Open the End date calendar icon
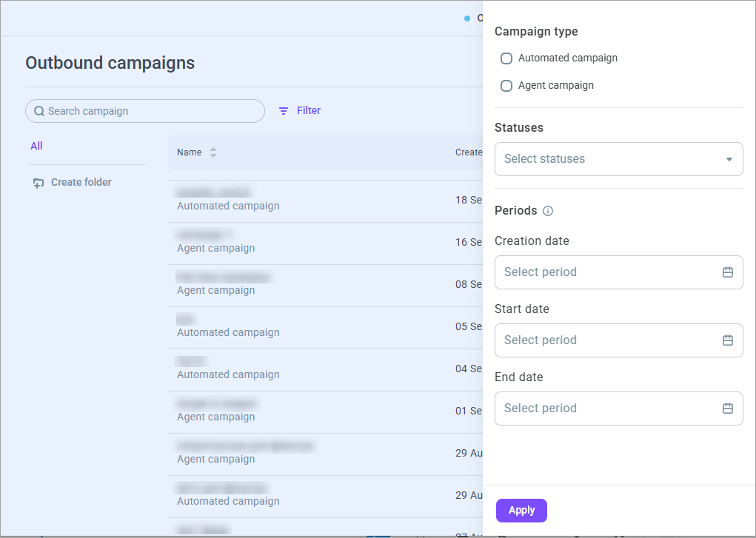 click(728, 408)
